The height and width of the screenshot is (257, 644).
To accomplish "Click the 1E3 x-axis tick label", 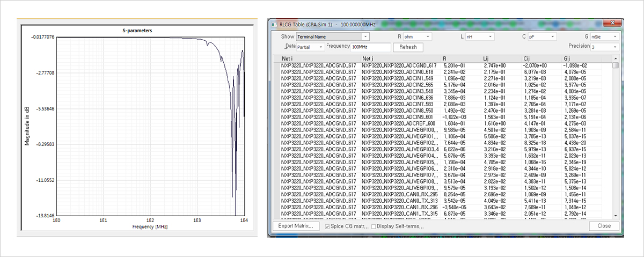I will (197, 221).
